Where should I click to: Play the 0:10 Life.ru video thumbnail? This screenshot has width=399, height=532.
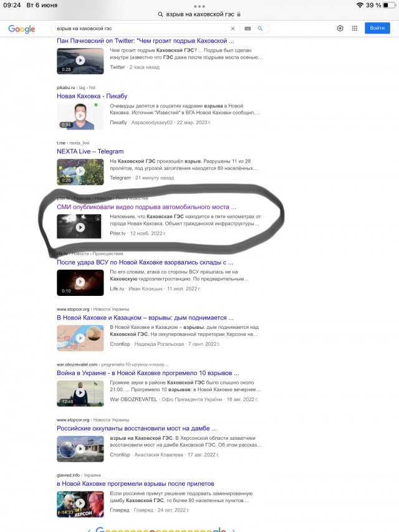click(x=80, y=282)
